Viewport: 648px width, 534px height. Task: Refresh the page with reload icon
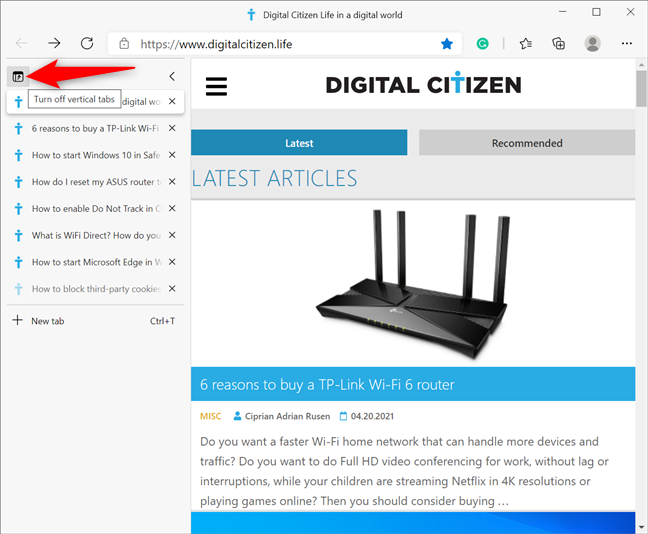tap(87, 43)
